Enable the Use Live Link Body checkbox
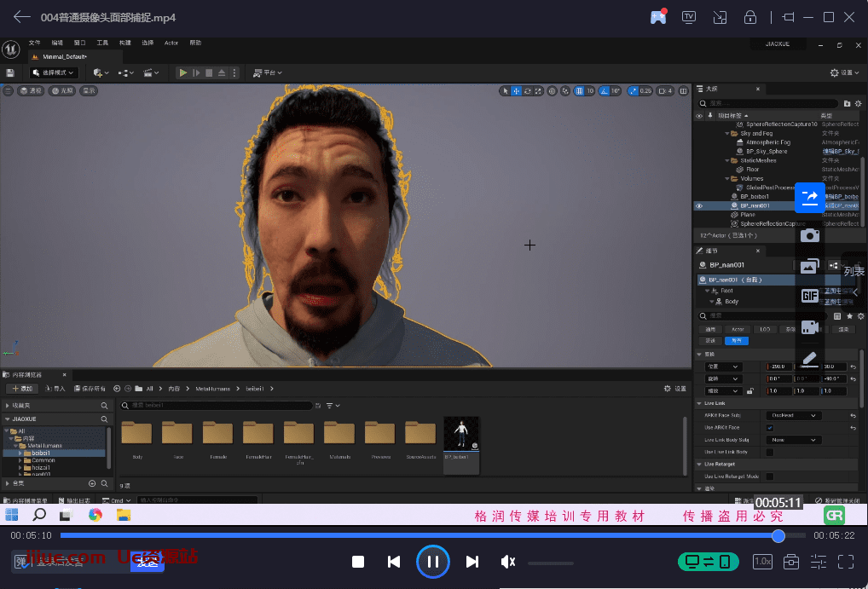The height and width of the screenshot is (589, 868). (x=770, y=452)
